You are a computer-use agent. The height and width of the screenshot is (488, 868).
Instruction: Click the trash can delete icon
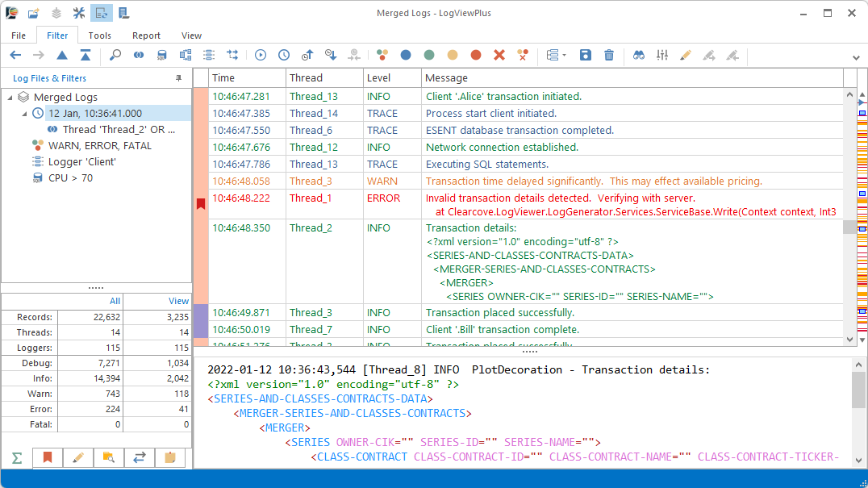(609, 55)
